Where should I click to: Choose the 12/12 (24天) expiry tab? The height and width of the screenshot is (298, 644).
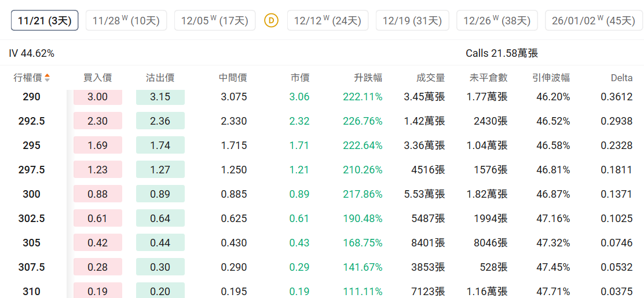[x=327, y=21]
